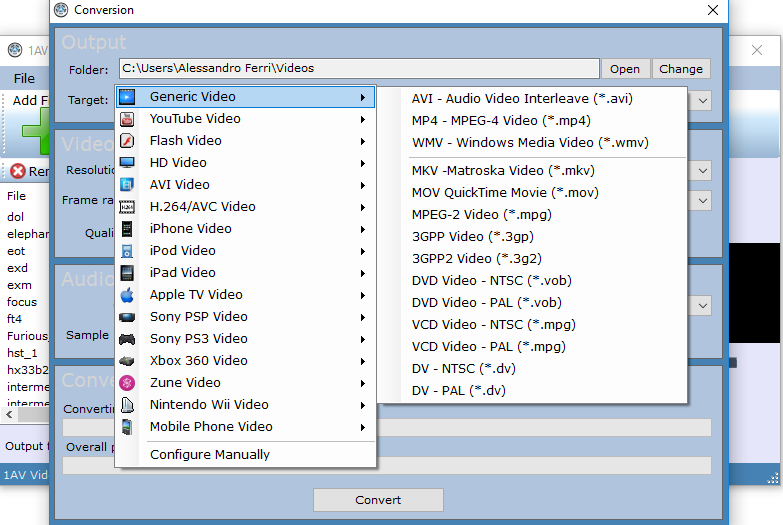783x525 pixels.
Task: Click the 1AV main window app icon
Action: (15, 50)
